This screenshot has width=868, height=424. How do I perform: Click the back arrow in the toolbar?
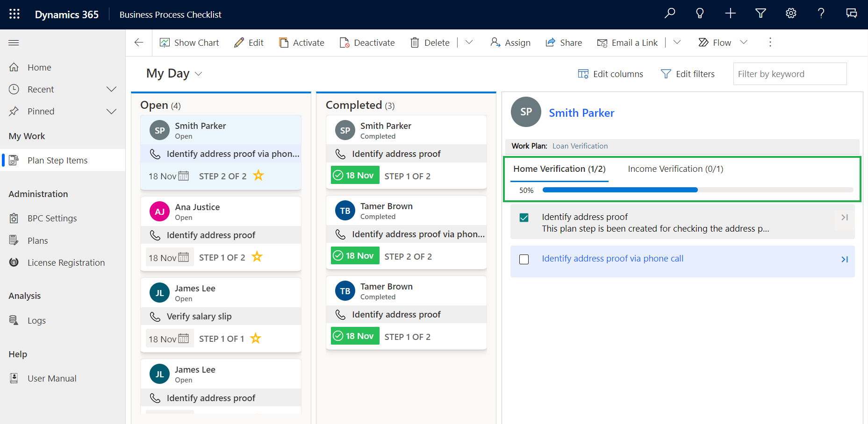139,42
